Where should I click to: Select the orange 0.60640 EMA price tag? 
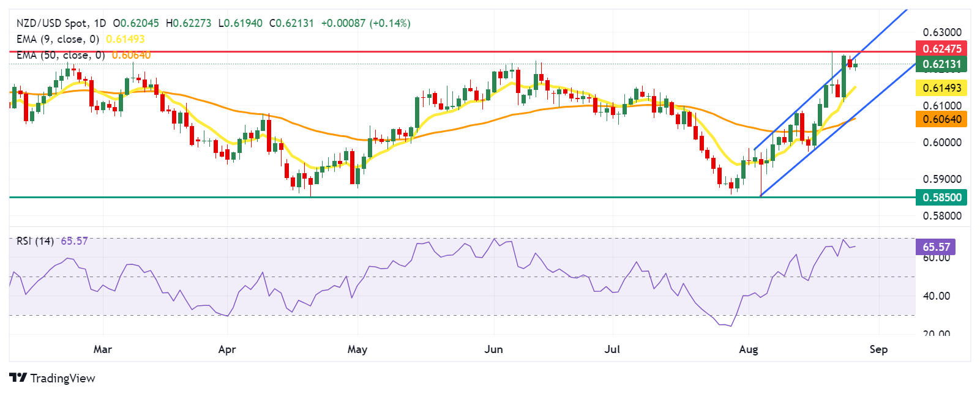point(941,119)
